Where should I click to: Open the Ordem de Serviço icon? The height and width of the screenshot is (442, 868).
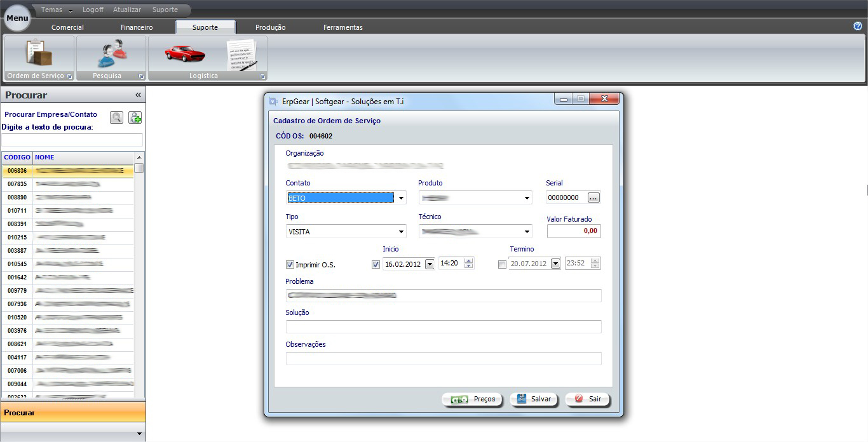39,53
